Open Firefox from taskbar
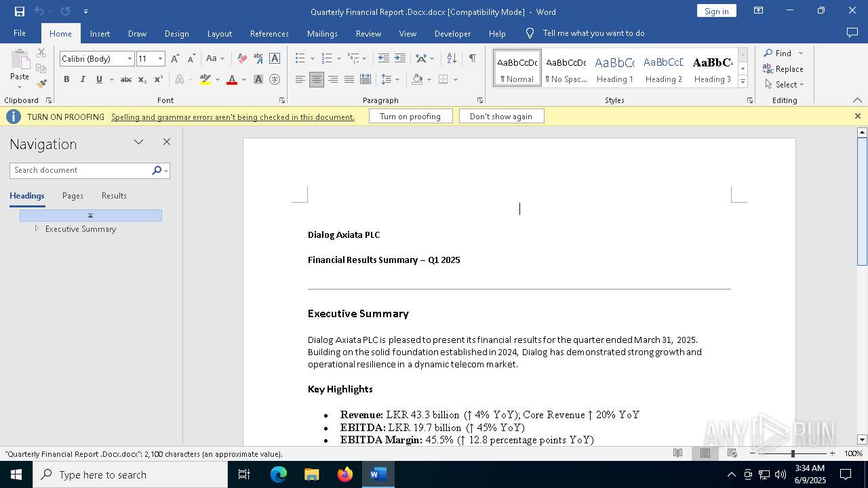This screenshot has width=868, height=488. click(x=345, y=474)
